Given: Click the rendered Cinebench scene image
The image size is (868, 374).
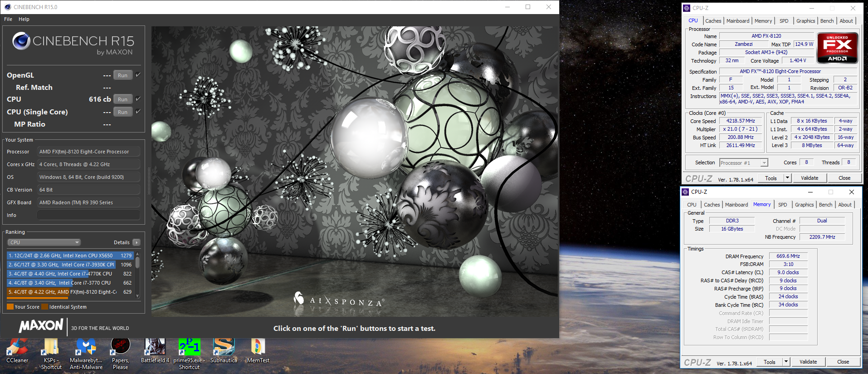Looking at the screenshot, I should tap(355, 172).
